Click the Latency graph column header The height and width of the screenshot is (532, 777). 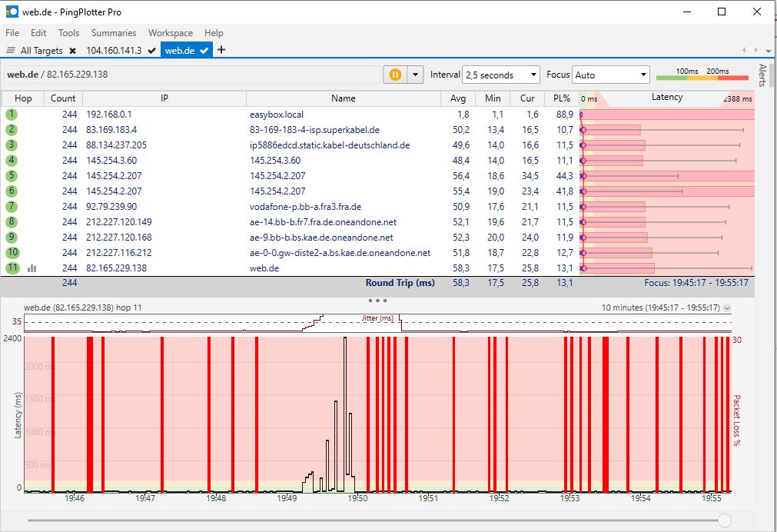[667, 98]
